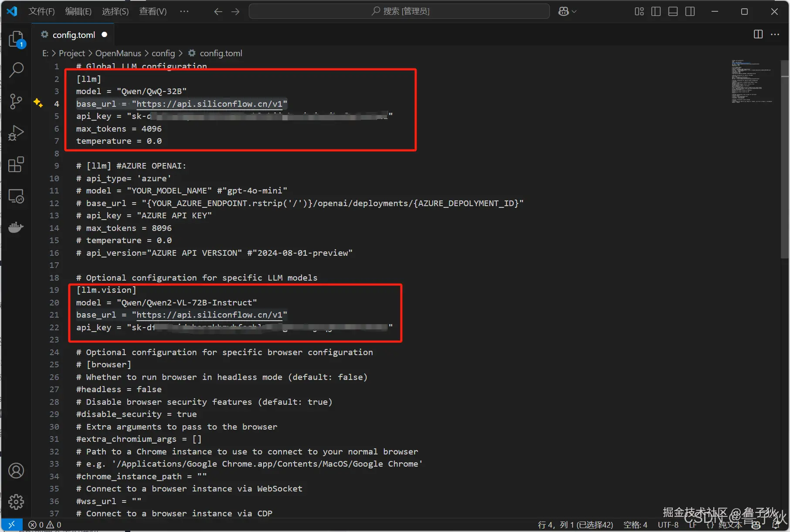Screen dimensions: 790x532
Task: Click the OpenManus breadcrumb segment
Action: [118, 53]
